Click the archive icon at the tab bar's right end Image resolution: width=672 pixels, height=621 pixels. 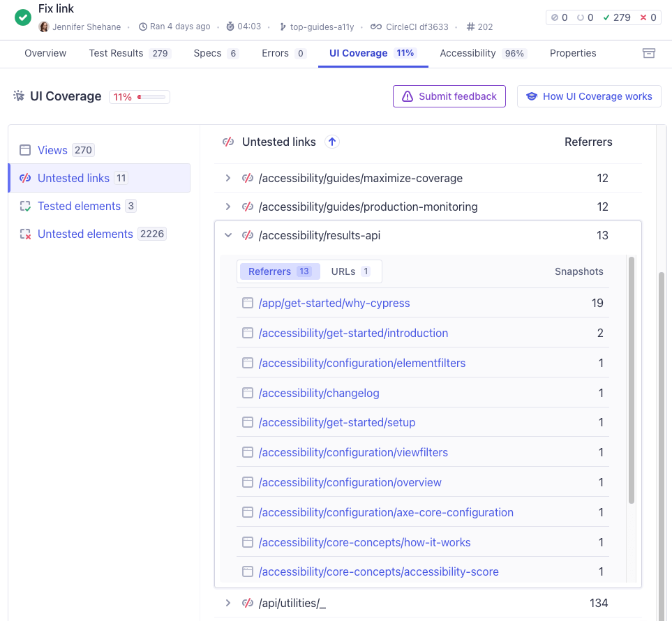648,53
